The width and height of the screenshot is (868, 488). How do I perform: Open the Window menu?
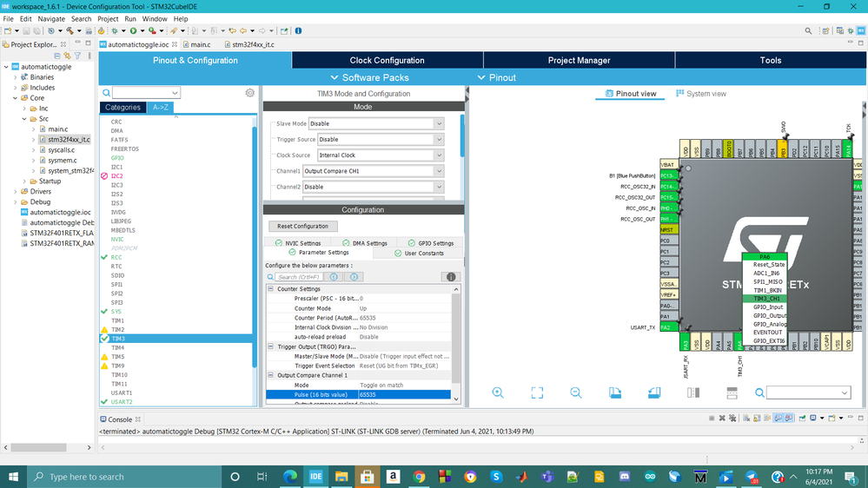(155, 19)
